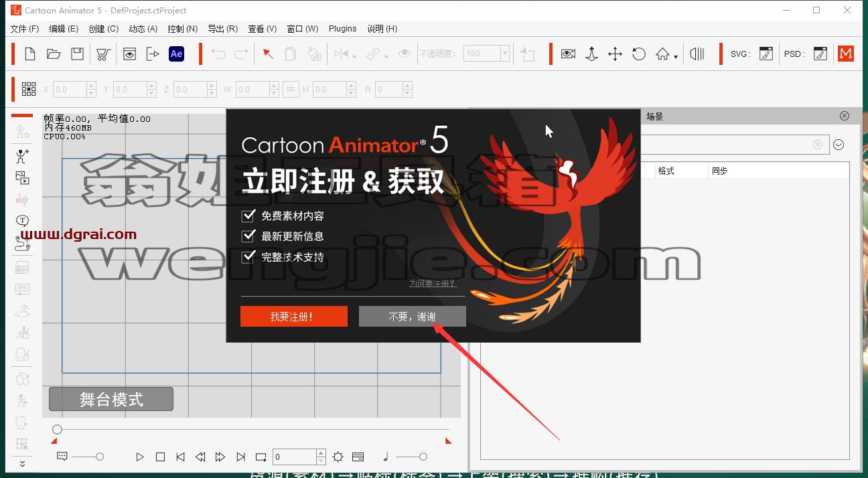
Task: Open the Plugins menu
Action: [x=342, y=29]
